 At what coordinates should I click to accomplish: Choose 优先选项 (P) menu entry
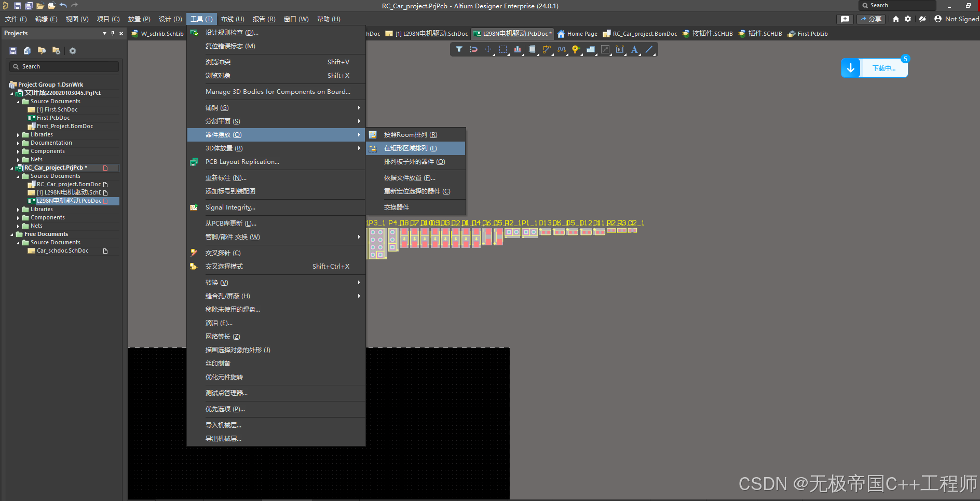coord(276,409)
